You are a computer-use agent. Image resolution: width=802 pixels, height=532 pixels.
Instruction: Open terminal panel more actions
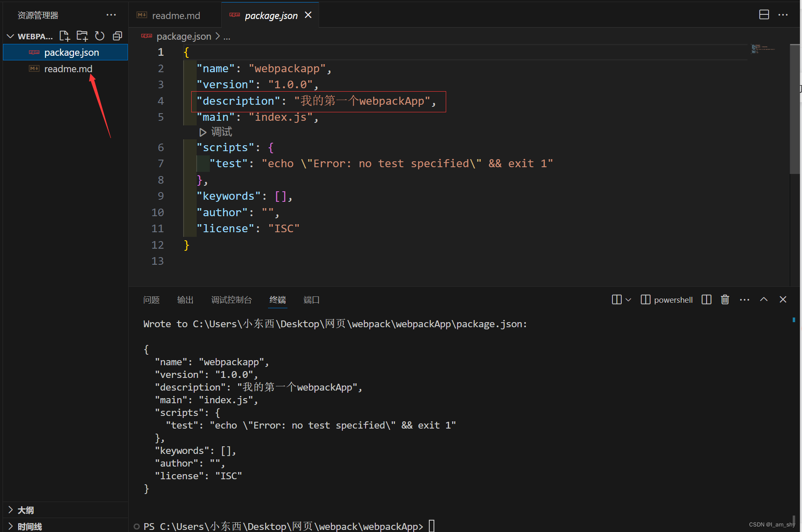745,300
